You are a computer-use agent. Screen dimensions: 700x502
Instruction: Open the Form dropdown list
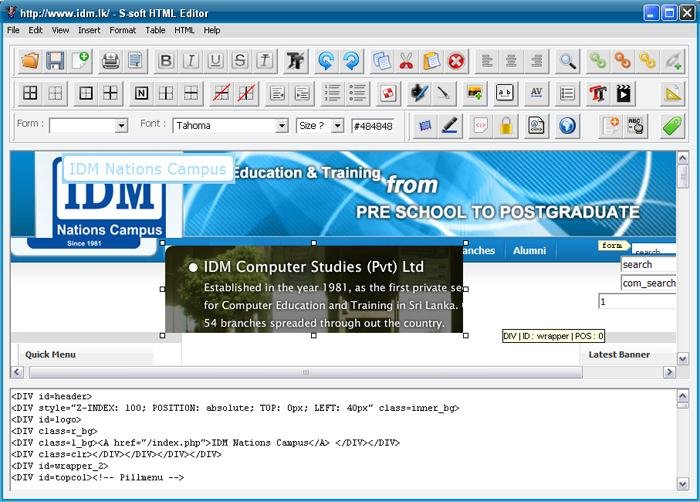(121, 126)
